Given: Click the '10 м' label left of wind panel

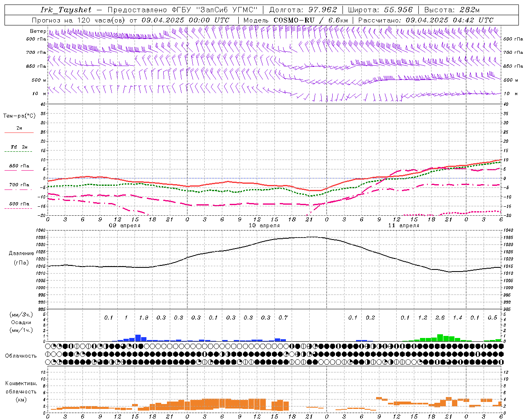Looking at the screenshot, I should point(40,94).
